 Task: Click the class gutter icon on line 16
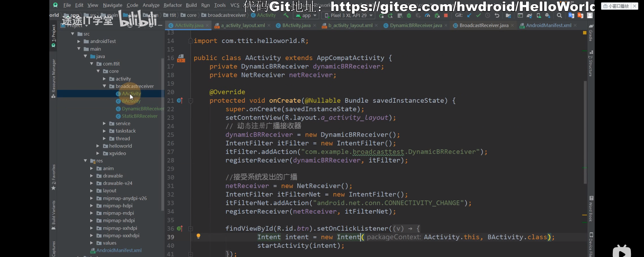pos(181,58)
